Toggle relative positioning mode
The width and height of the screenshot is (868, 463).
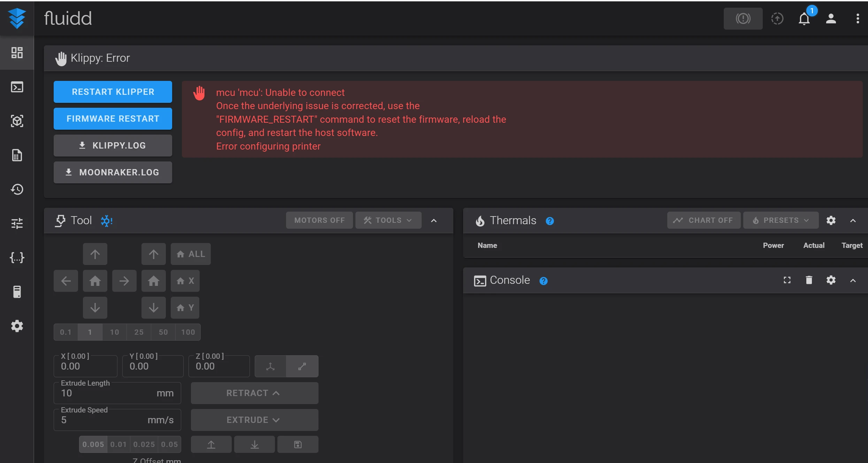click(302, 366)
